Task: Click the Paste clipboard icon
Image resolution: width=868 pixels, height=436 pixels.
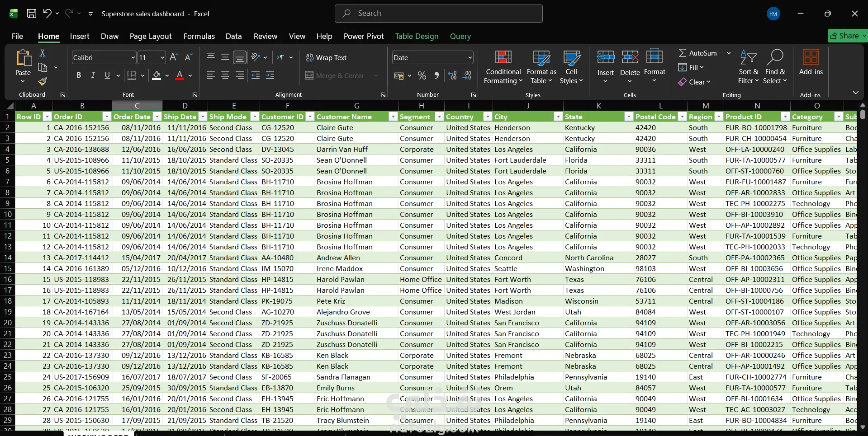Action: [x=23, y=59]
